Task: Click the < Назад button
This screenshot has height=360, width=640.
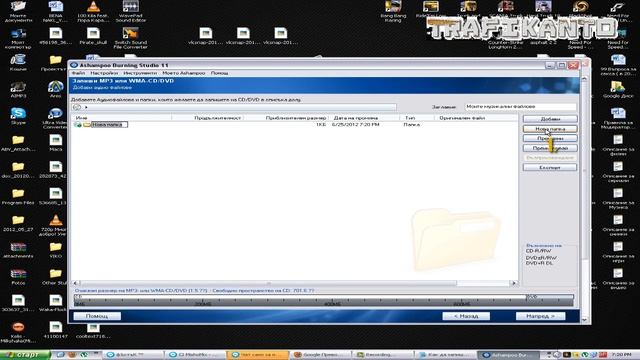Action: [466, 316]
